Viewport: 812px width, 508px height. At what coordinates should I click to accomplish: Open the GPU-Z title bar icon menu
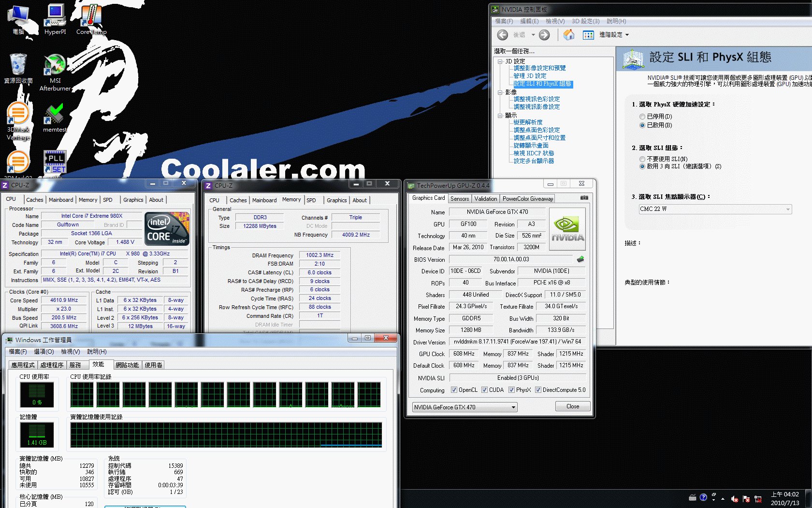[411, 185]
